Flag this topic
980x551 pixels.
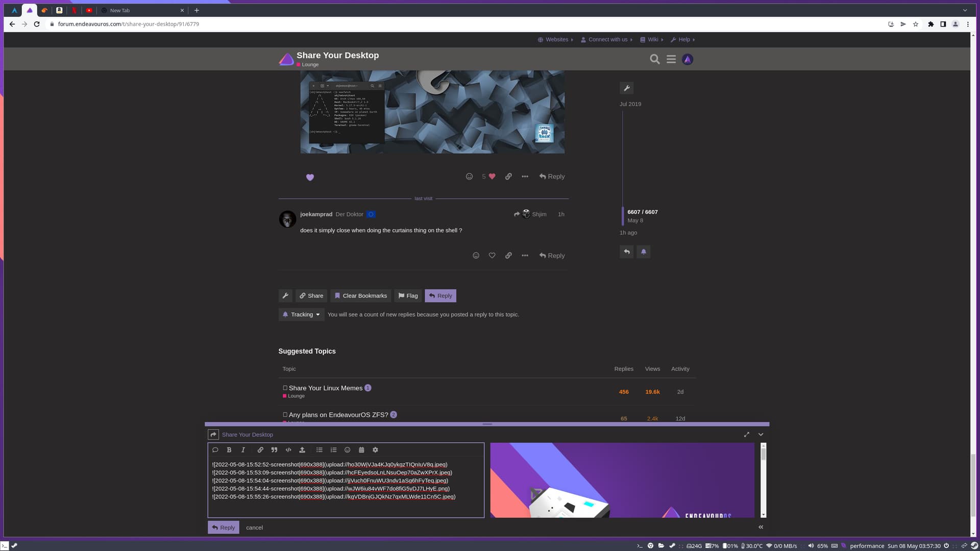[408, 296]
